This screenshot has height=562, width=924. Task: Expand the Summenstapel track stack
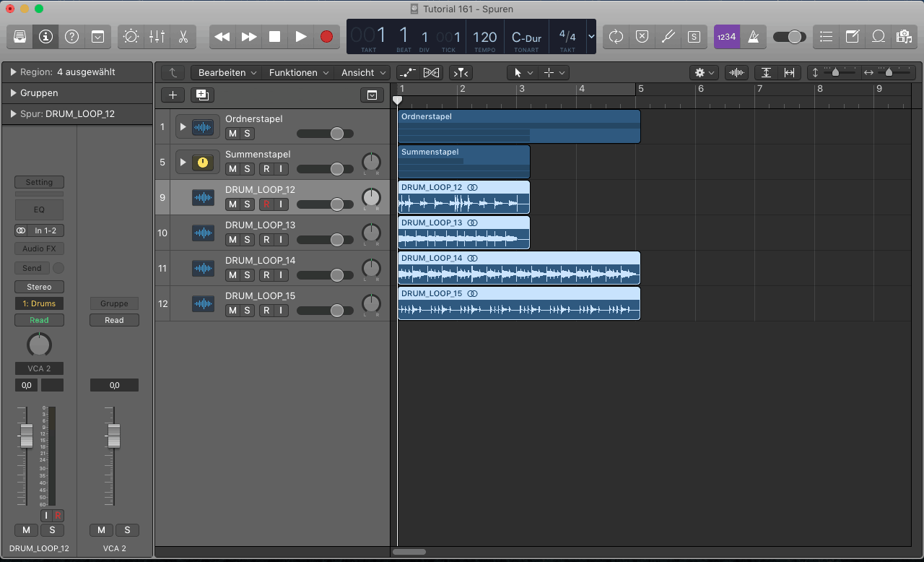coord(183,163)
